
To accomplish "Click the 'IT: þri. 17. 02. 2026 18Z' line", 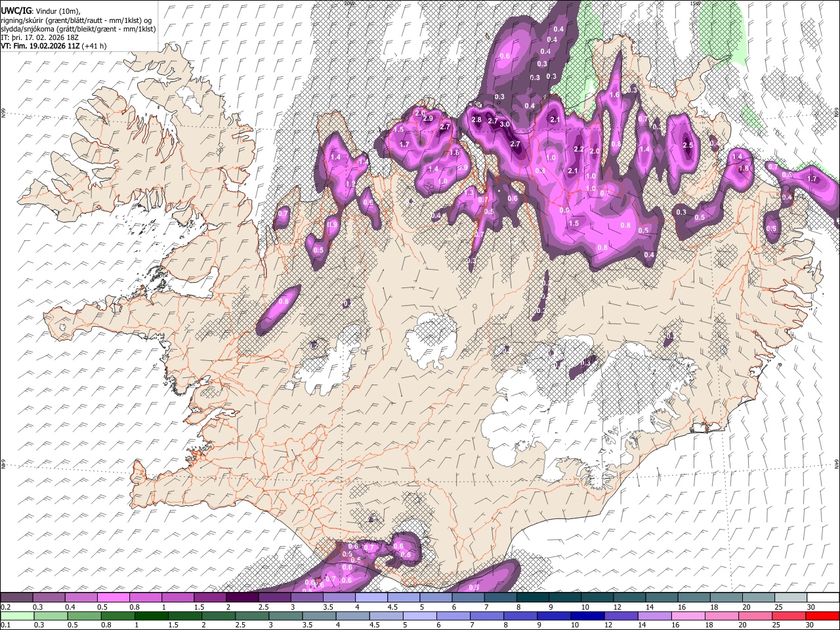I will pos(40,37).
